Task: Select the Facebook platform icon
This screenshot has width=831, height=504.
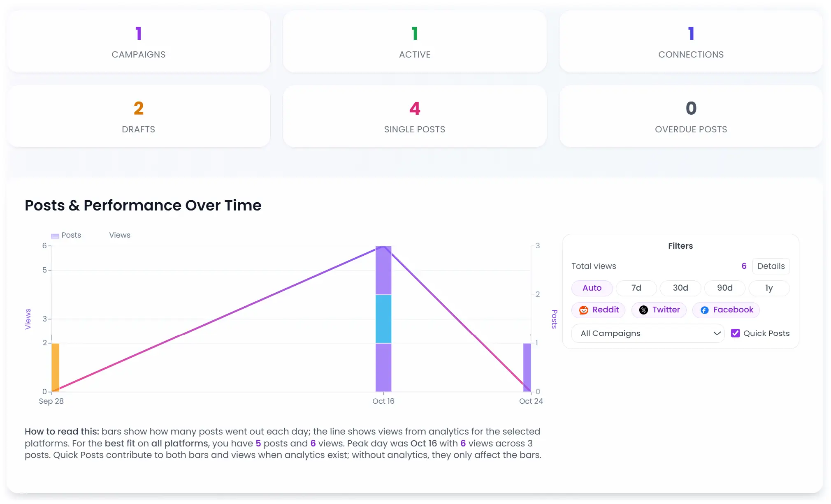Action: [x=704, y=310]
